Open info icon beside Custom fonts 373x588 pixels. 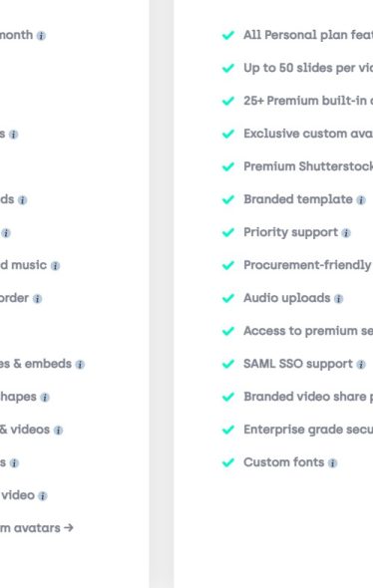point(332,463)
